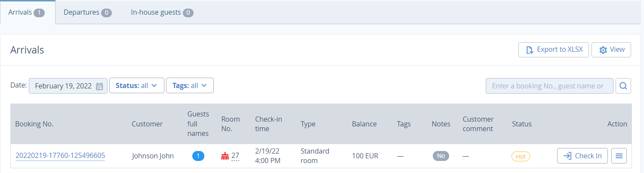Click the Hot status tag
Viewport: 644px width, 173px height.
click(521, 156)
